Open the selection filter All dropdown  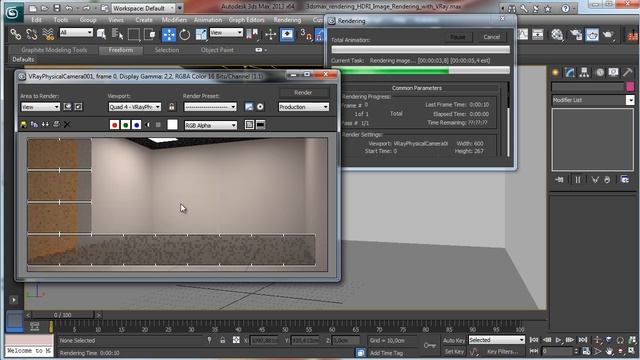coord(76,33)
